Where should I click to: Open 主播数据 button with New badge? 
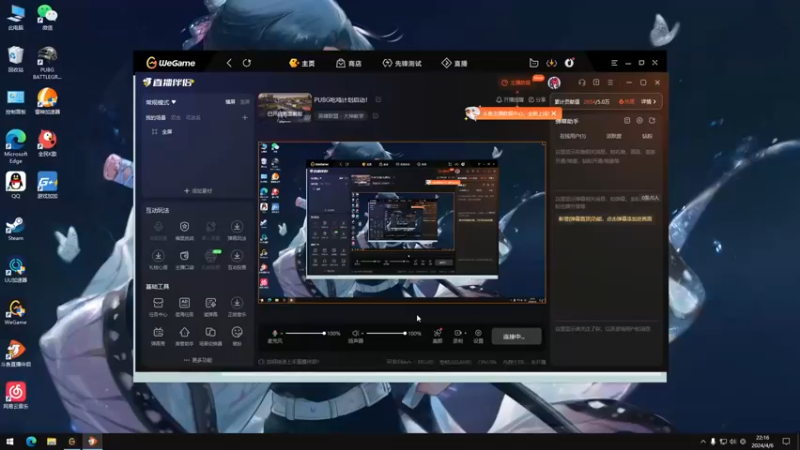519,83
